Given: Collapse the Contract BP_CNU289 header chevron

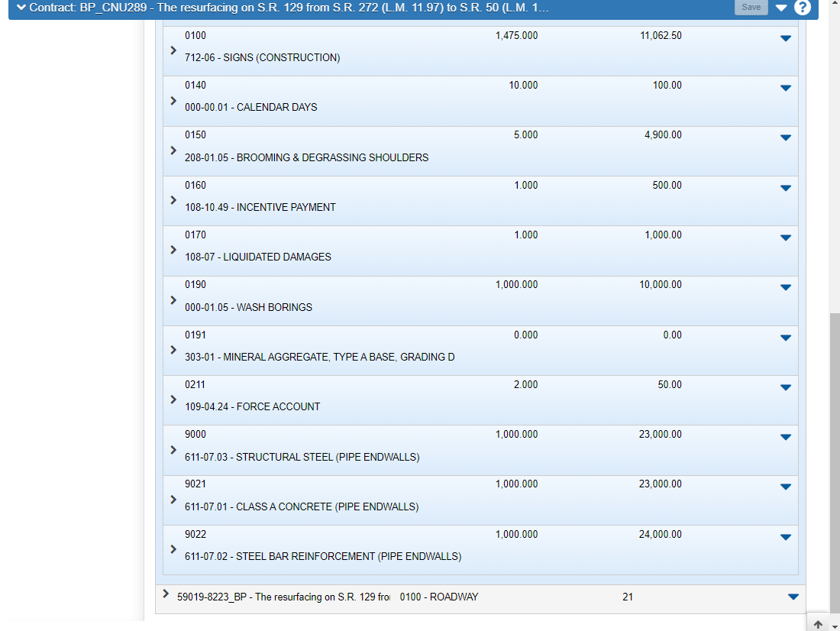Looking at the screenshot, I should 21,8.
